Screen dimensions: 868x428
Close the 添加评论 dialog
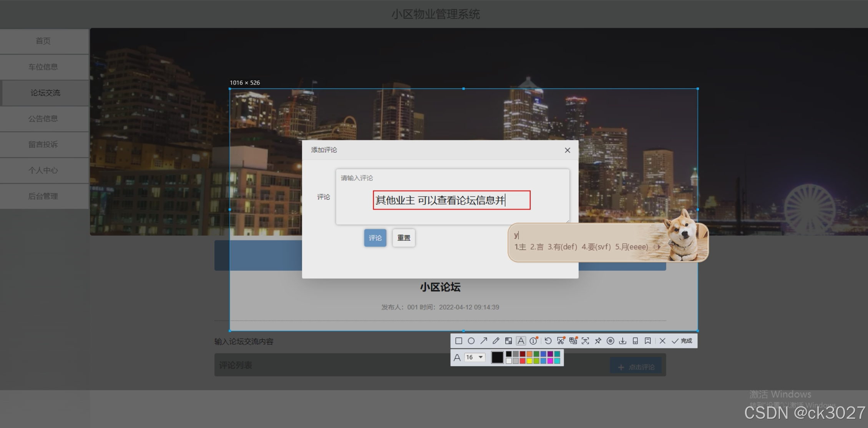pos(567,150)
